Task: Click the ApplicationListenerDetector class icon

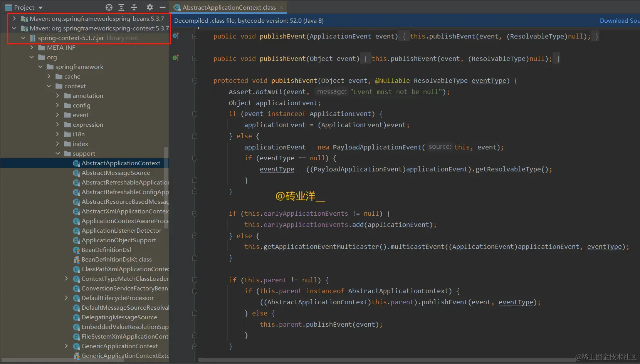Action: pos(76,231)
